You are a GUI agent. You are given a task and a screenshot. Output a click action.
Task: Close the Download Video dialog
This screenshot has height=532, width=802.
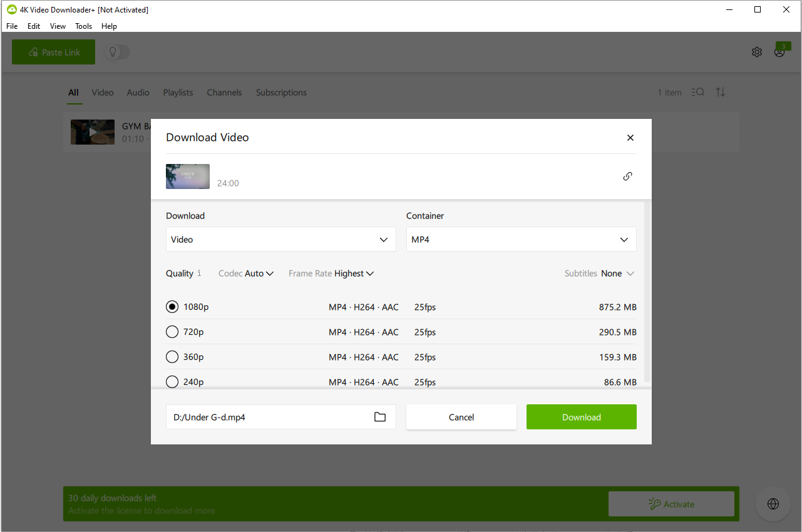(x=630, y=138)
